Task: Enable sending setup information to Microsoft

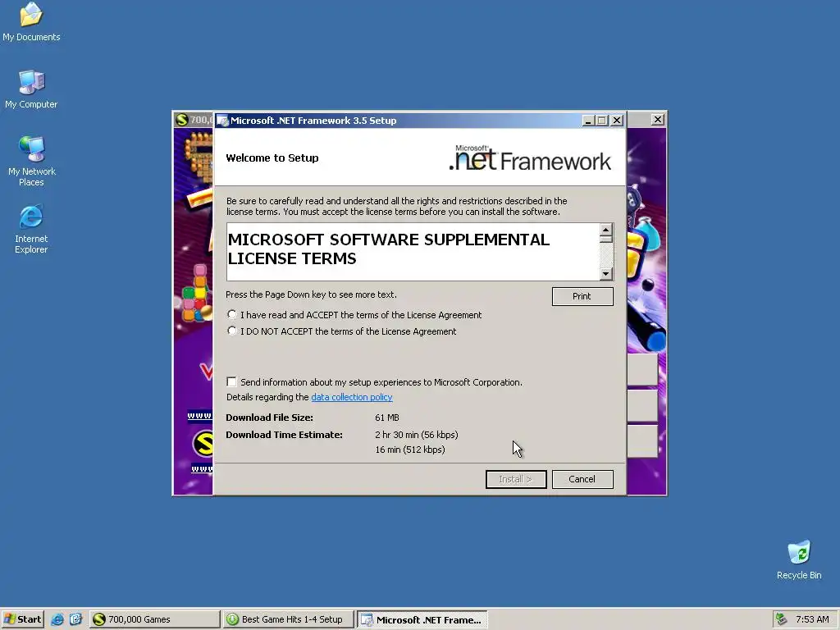Action: (231, 382)
